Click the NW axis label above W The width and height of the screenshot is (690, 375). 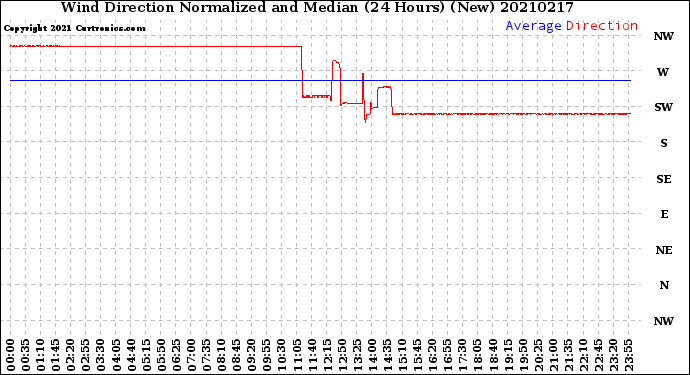(664, 36)
